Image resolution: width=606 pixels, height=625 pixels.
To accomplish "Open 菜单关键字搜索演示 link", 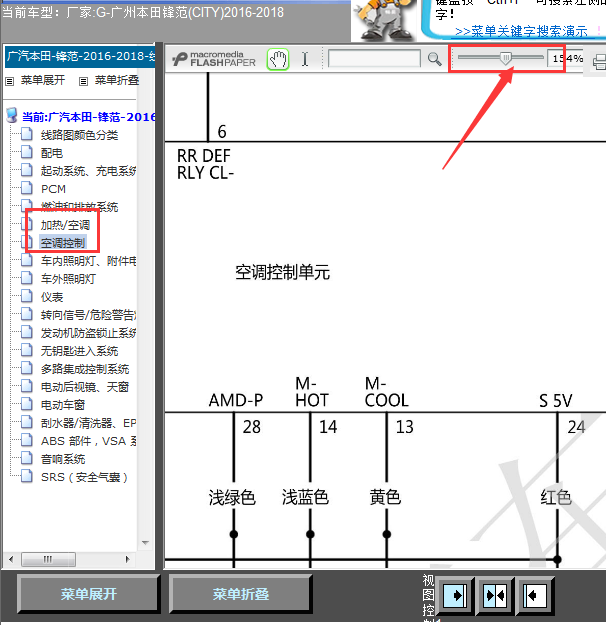I will click(521, 31).
